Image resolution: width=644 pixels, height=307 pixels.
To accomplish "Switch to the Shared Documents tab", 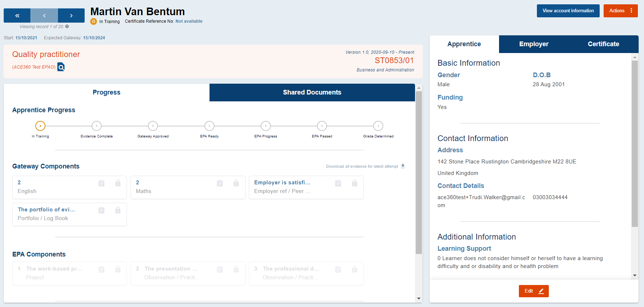I will coord(312,92).
